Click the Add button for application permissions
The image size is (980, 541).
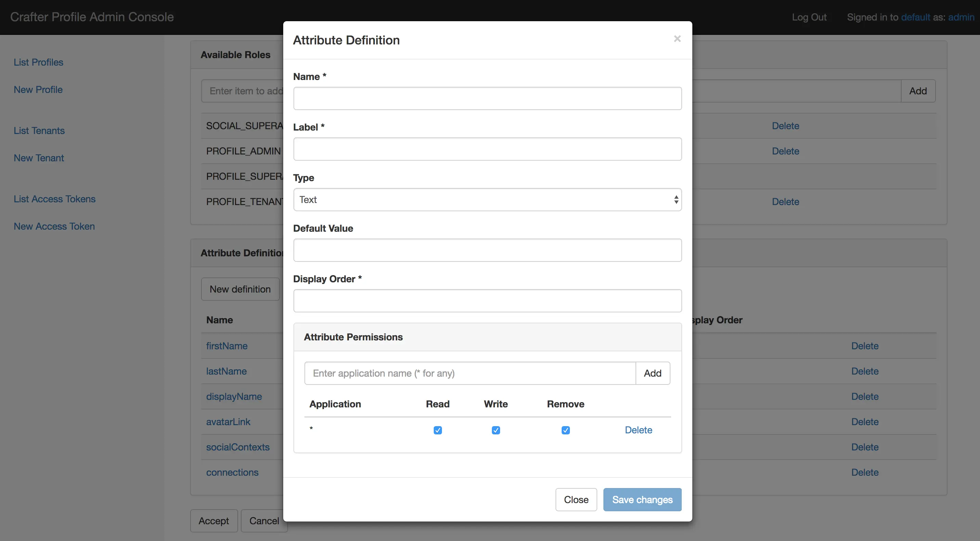(653, 373)
